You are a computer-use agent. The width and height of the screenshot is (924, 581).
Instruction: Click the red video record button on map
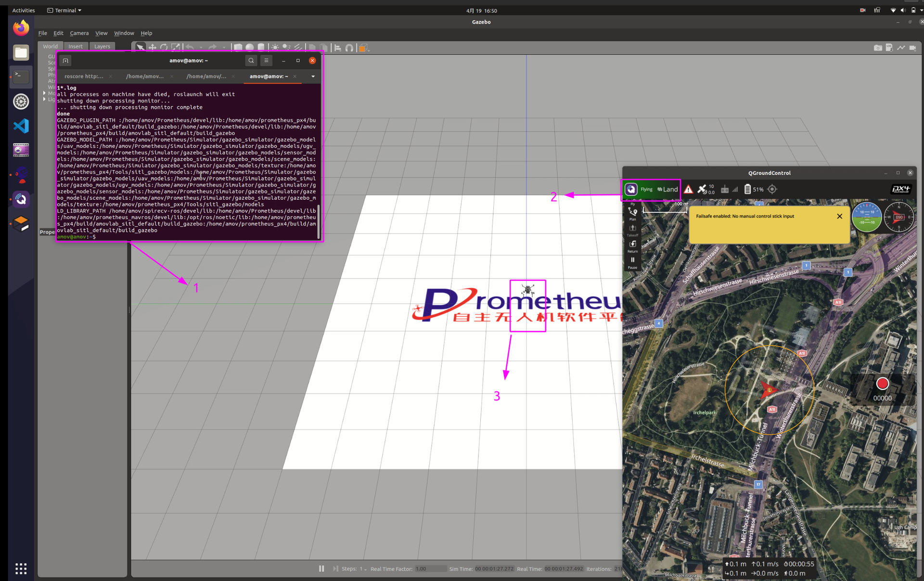coord(882,383)
